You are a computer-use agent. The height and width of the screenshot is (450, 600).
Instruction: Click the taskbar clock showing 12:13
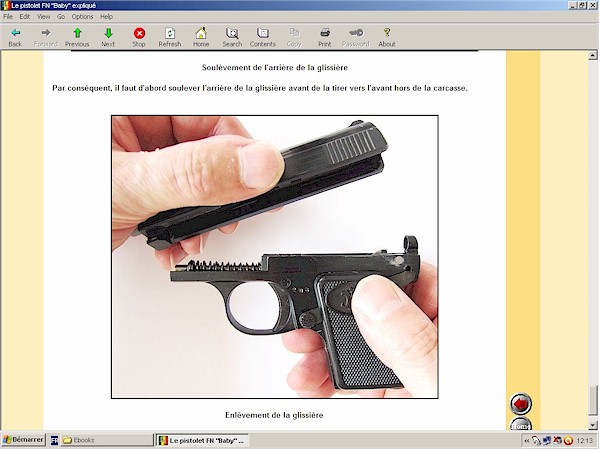coord(584,440)
